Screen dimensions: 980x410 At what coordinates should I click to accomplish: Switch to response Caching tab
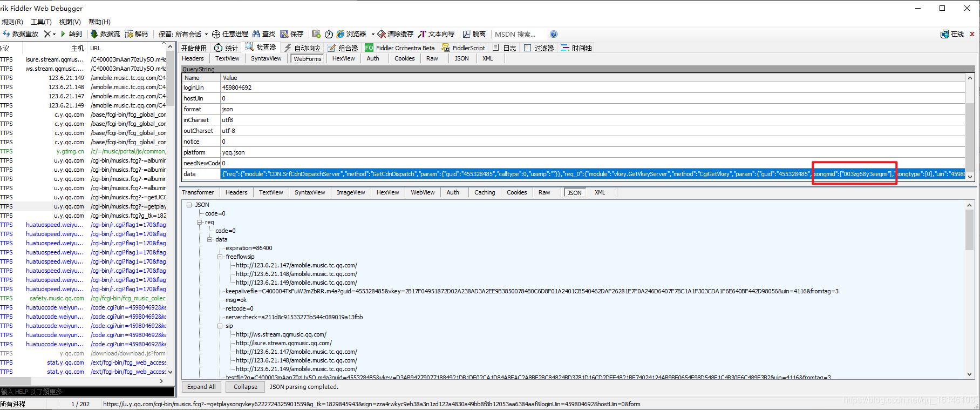(485, 192)
